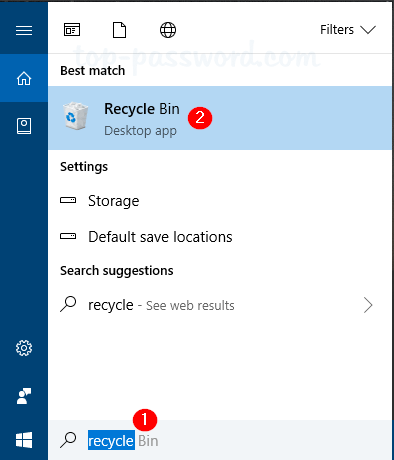This screenshot has width=394, height=460.
Task: Select the Home icon in the sidebar
Action: (24, 78)
